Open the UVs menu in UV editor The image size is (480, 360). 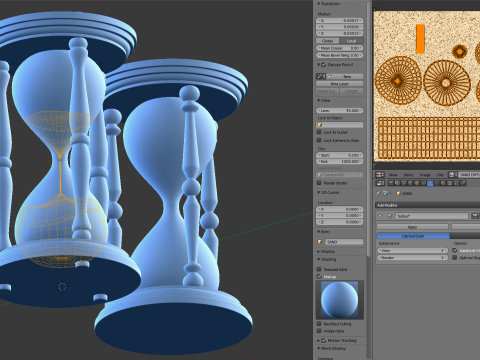pyautogui.click(x=440, y=175)
